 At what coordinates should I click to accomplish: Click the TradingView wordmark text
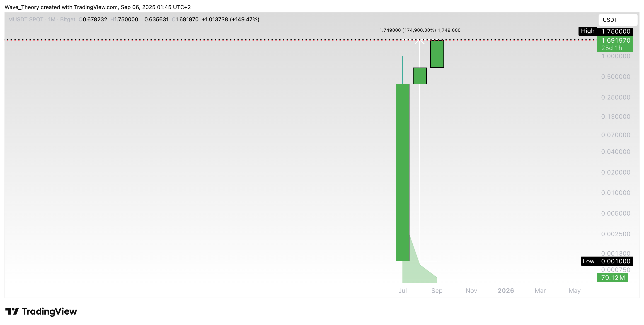coord(49,311)
